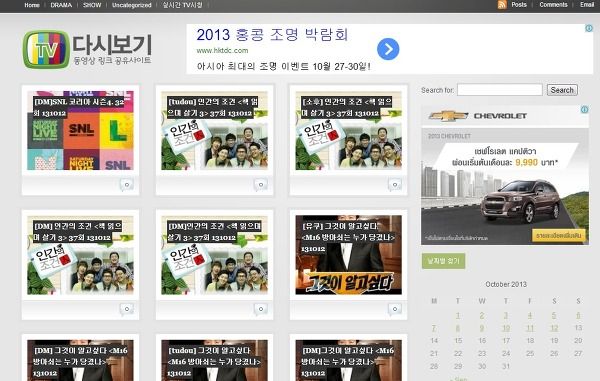Open the [tudou] 인간의 조건 37회 thumbnail
The image size is (600, 381).
[x=214, y=130]
